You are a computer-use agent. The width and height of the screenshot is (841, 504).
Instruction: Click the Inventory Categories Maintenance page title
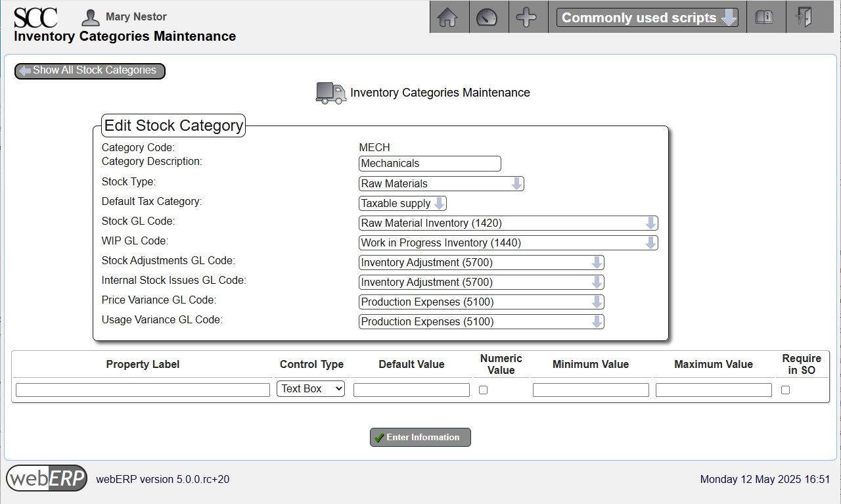click(x=125, y=36)
